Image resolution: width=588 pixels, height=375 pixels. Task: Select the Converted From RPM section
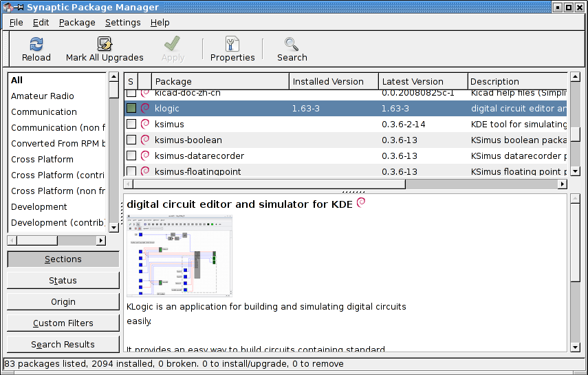tap(58, 143)
